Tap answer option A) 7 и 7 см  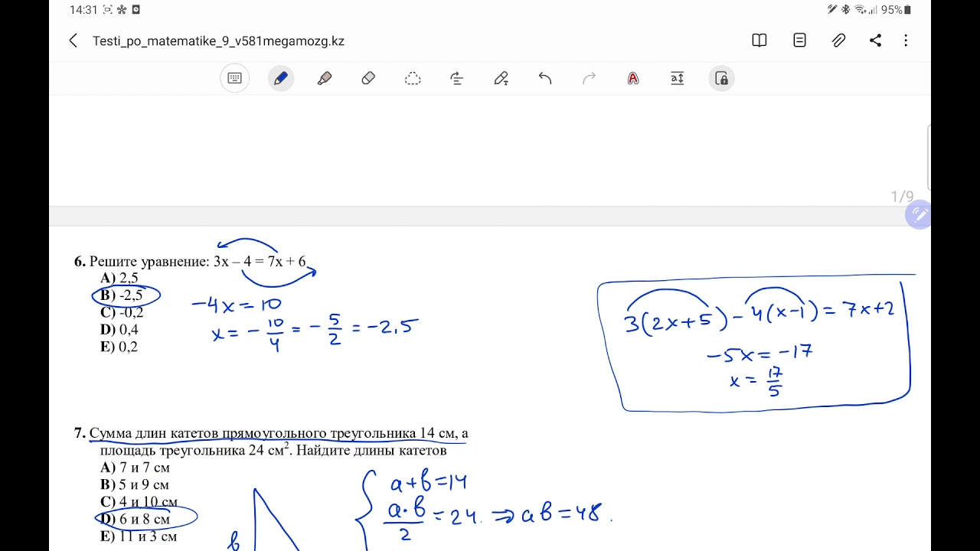[135, 468]
